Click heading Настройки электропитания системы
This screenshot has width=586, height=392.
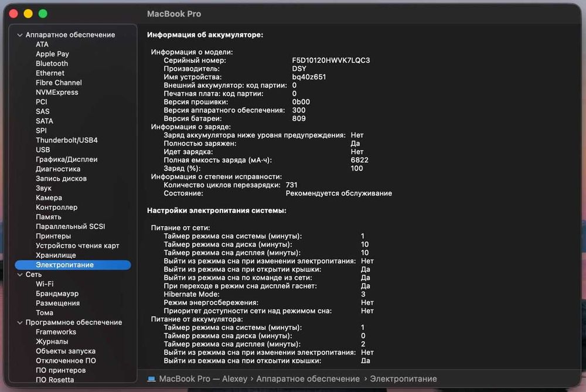tap(217, 211)
